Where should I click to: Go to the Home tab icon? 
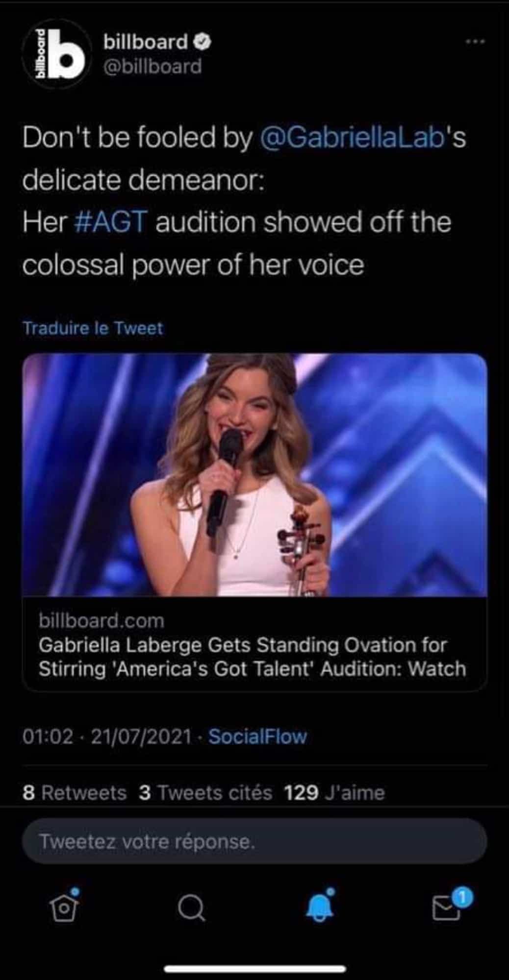coord(65,908)
